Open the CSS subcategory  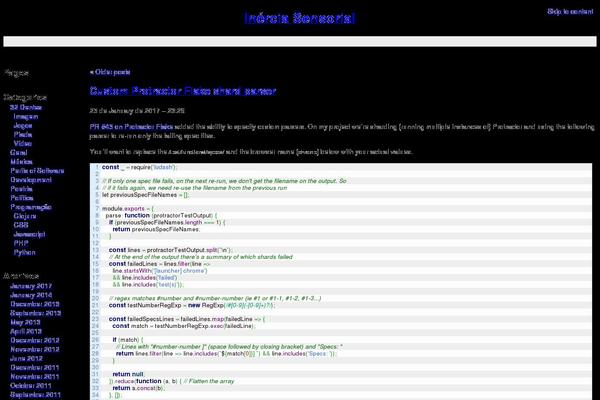[21, 225]
